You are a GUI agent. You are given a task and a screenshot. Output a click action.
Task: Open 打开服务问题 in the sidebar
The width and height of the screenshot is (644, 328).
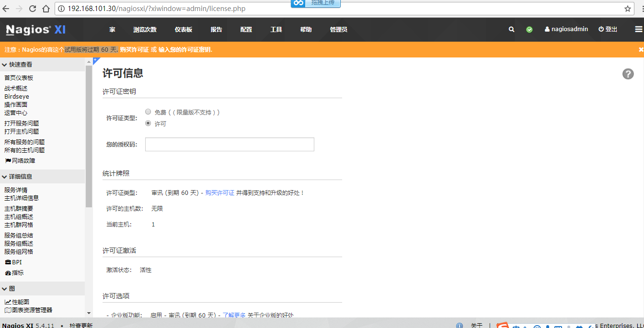[22, 124]
